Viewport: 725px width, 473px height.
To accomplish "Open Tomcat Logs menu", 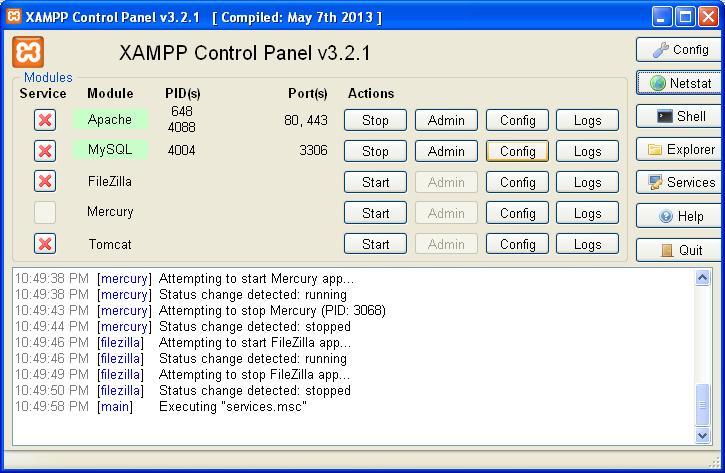I will click(x=587, y=244).
